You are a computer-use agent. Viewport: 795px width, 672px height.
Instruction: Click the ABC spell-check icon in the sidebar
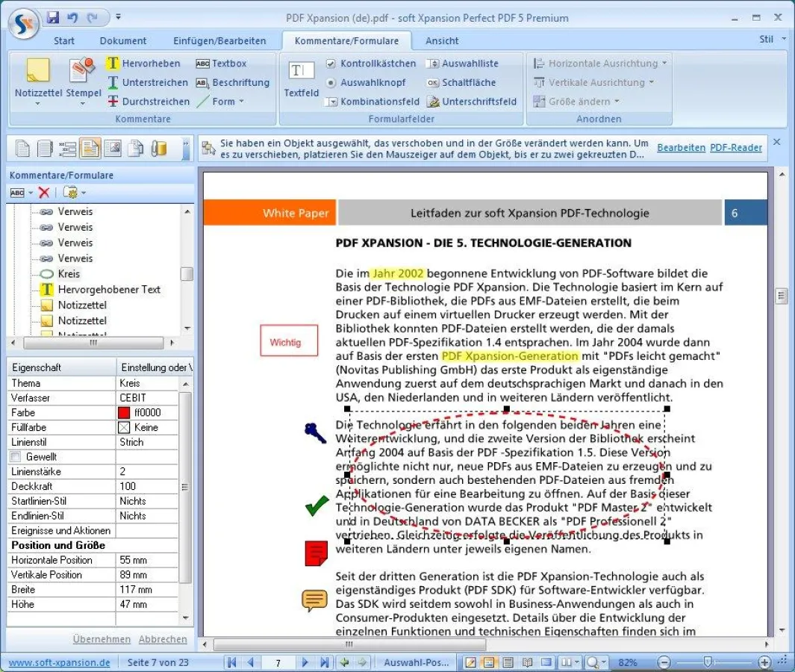click(x=17, y=192)
